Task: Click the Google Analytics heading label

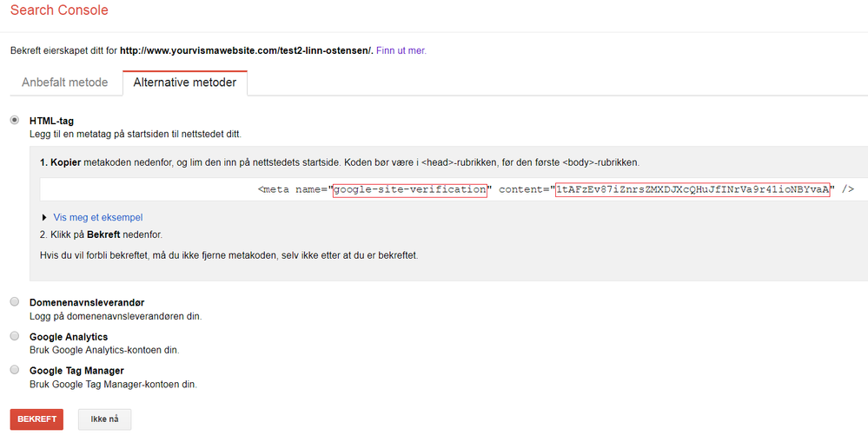Action: tap(69, 337)
